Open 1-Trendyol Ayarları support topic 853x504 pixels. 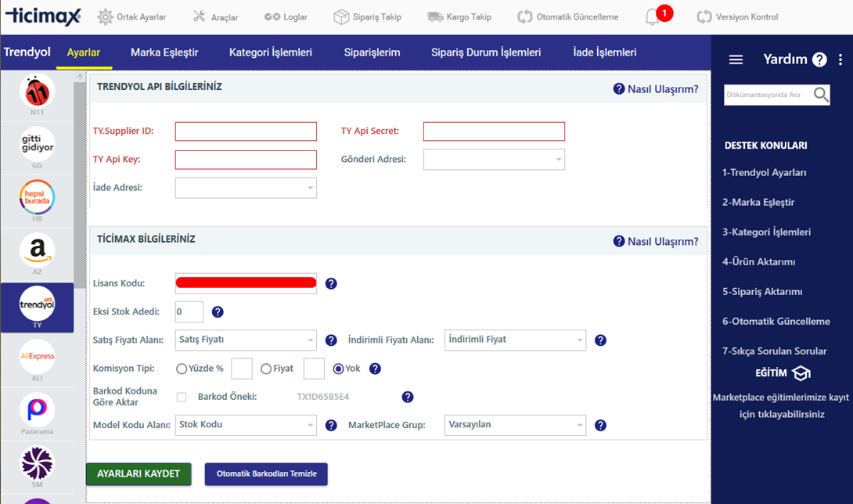point(765,172)
